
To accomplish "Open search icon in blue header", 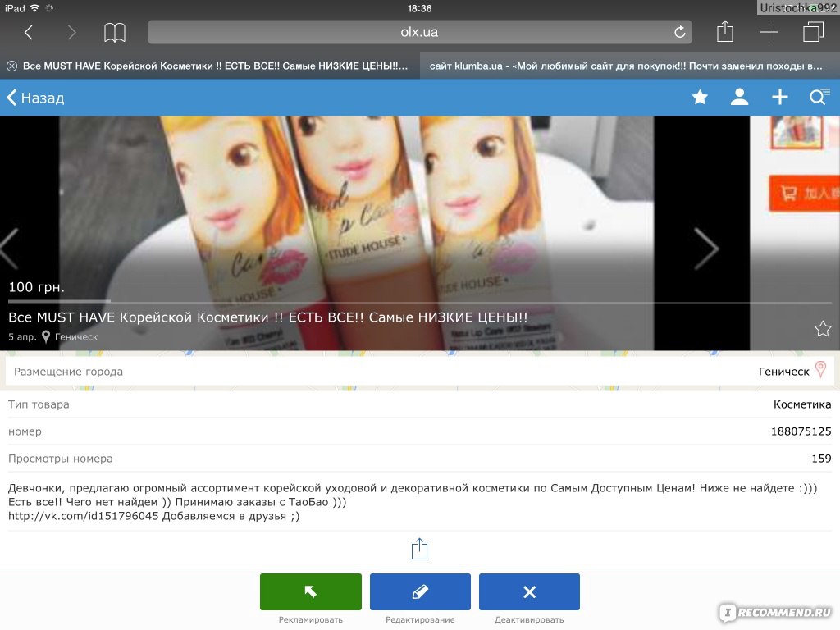I will tap(819, 97).
